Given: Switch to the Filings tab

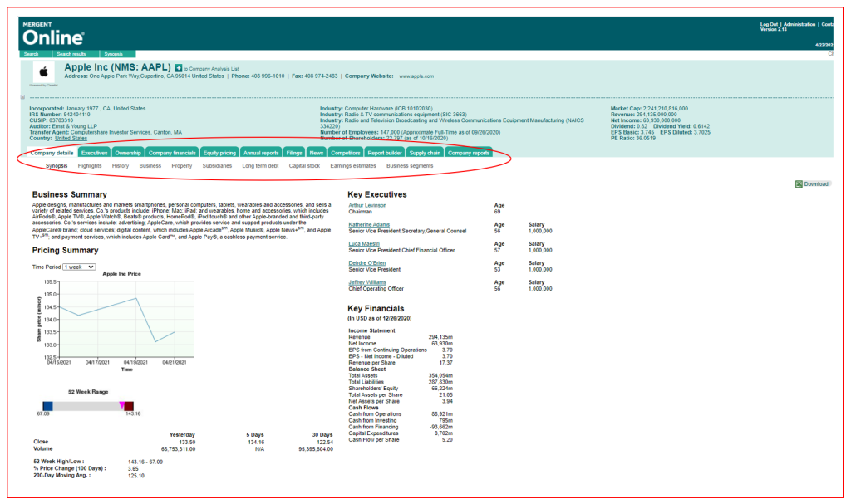Looking at the screenshot, I should [x=294, y=153].
